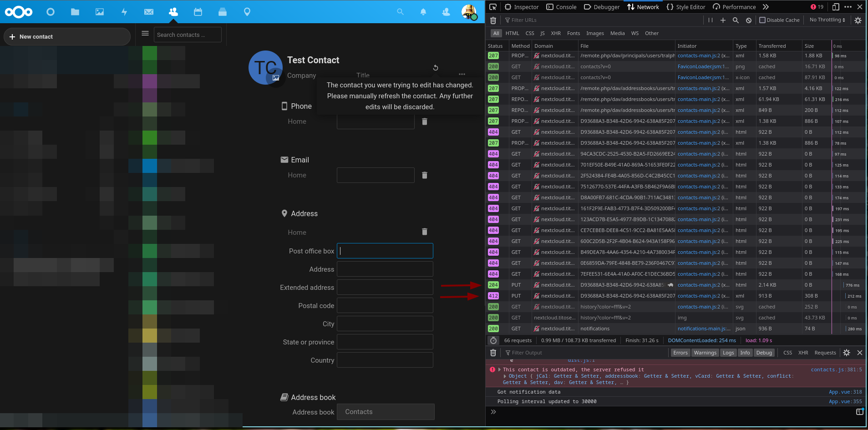Open the Dashboard circle icon

point(51,12)
